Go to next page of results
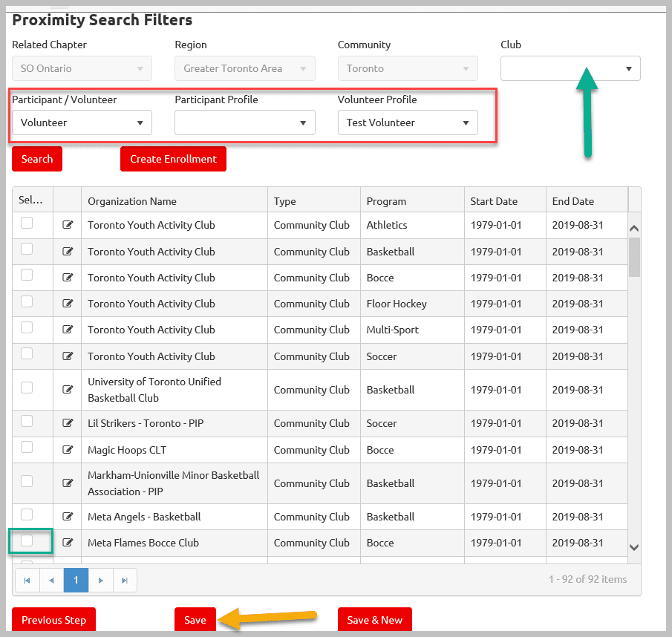 [101, 581]
